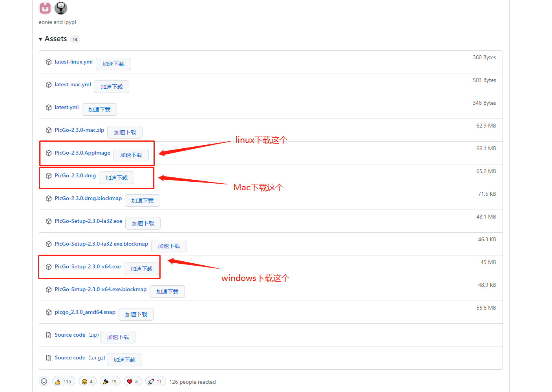
Task: Click 加速下载 button for latest.yml
Action: (99, 109)
